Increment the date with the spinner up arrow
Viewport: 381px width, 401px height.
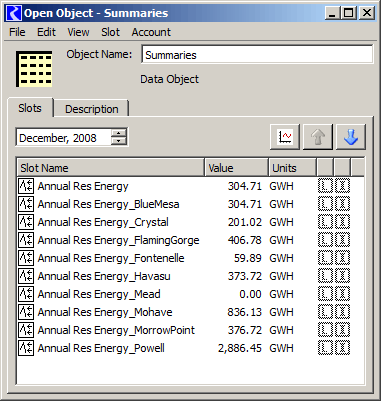[x=119, y=133]
